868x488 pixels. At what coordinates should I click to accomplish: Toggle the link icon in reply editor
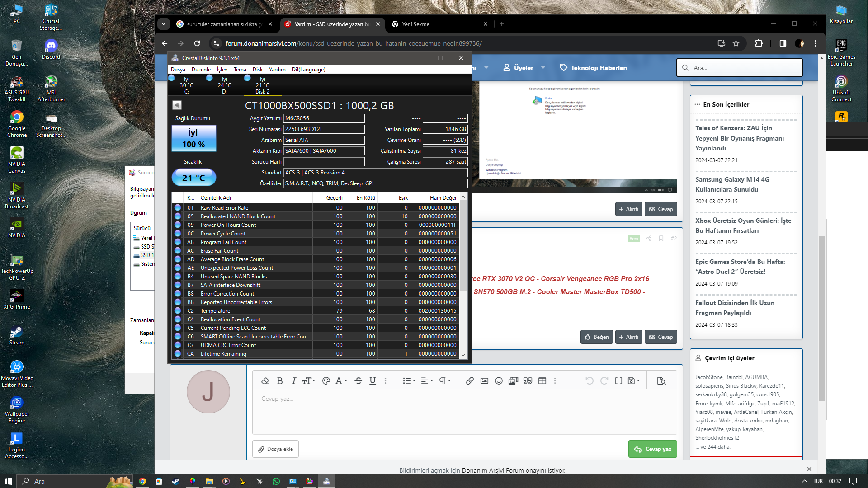(470, 380)
